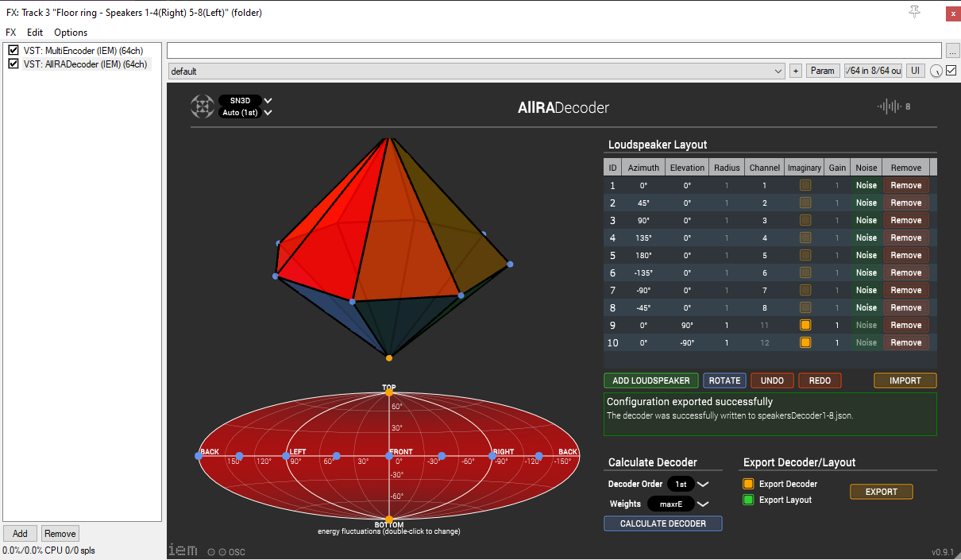Open the Edit menu

(35, 33)
